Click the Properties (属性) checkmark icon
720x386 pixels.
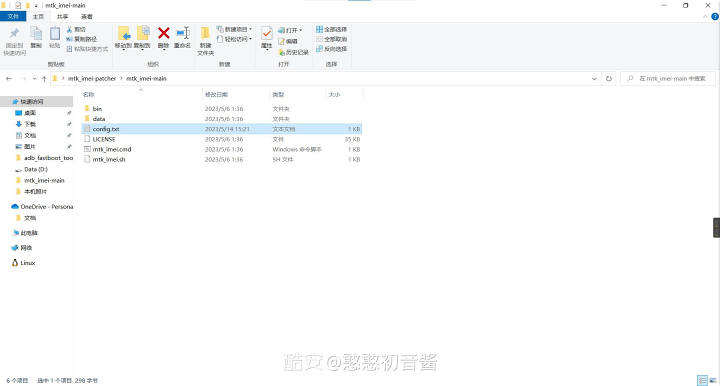coord(266,33)
